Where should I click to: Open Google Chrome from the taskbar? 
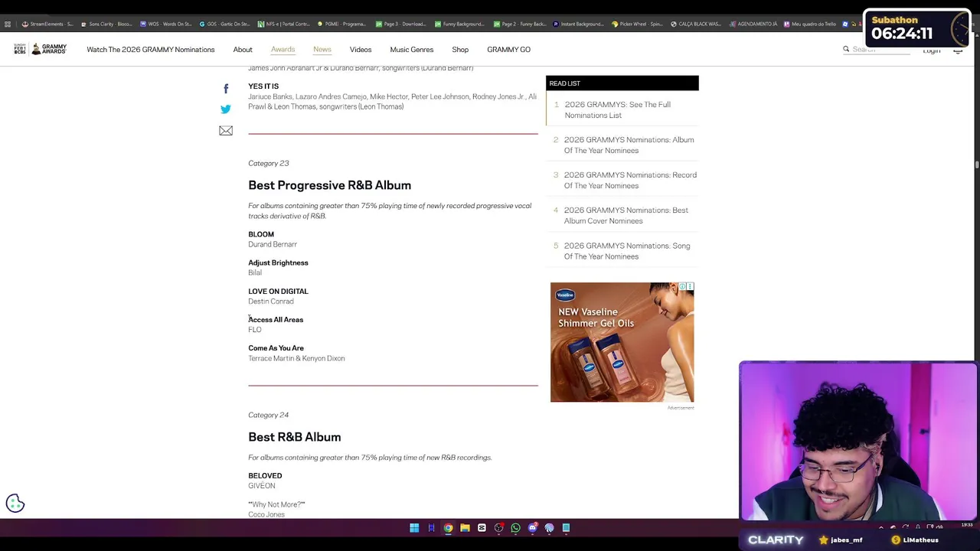tap(448, 527)
